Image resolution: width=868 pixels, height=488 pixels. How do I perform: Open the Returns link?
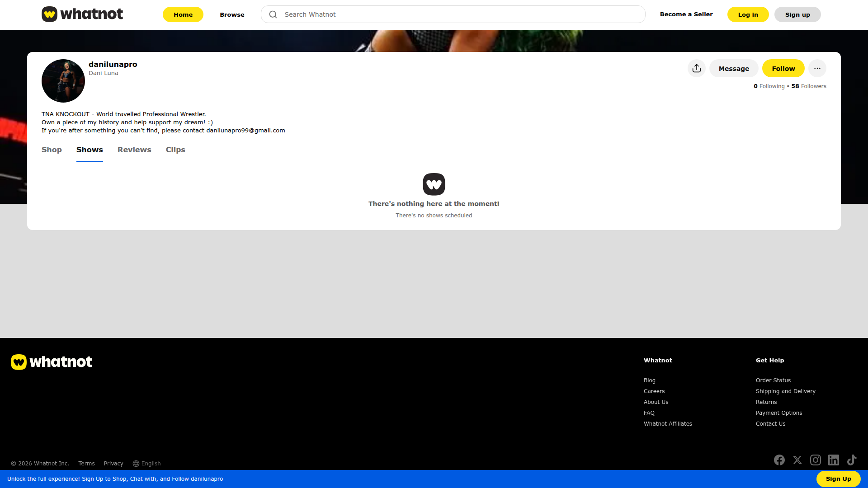click(766, 402)
